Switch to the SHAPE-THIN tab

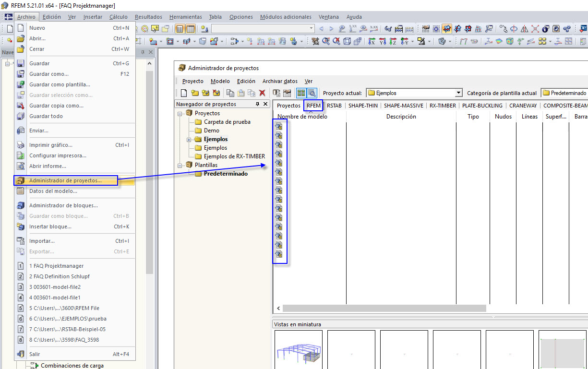click(x=363, y=106)
